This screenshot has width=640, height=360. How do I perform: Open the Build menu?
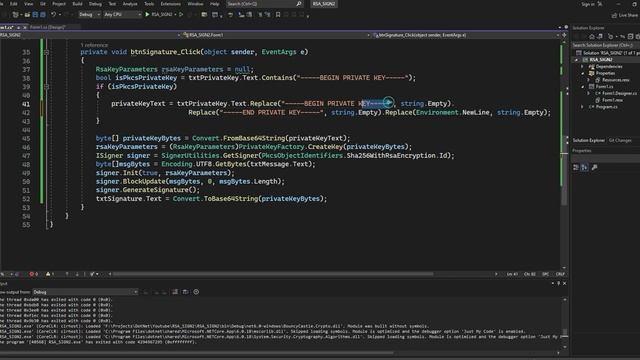(77, 4)
